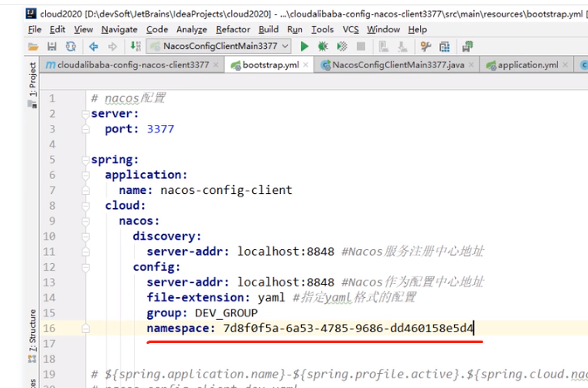Close the NacosConfigClientMain3377.java tab
The image size is (588, 388).
471,65
